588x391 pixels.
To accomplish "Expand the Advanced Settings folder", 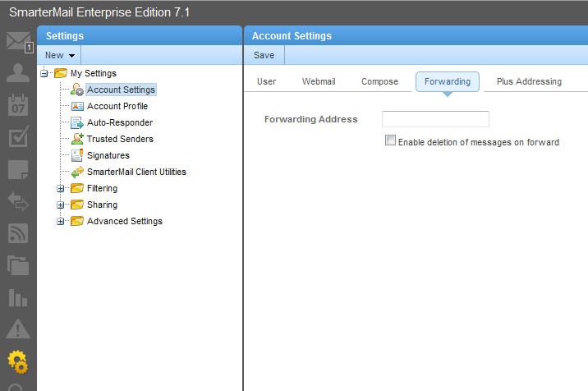I will coord(60,222).
